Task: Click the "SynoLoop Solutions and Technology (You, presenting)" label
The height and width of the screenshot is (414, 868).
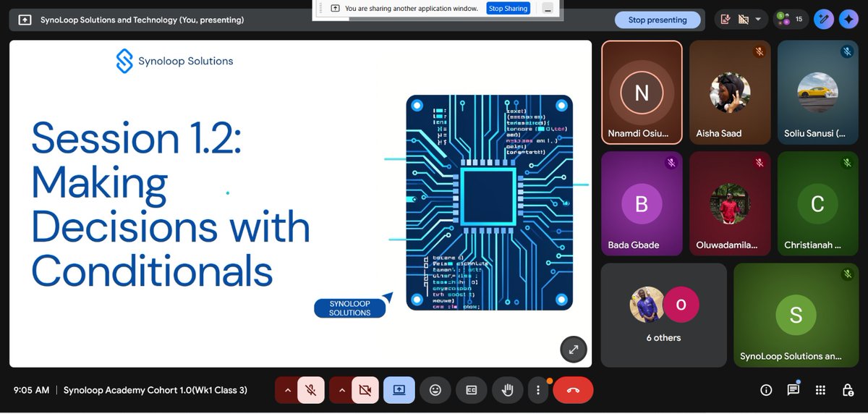Action: click(x=142, y=20)
